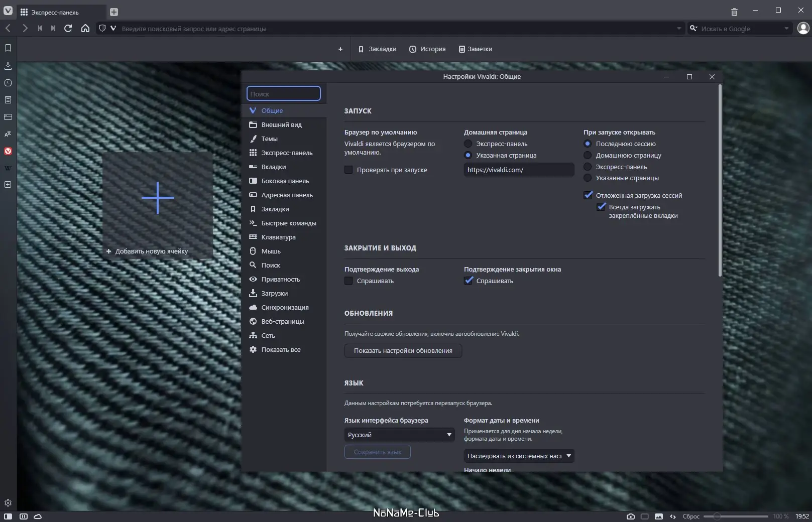The width and height of the screenshot is (812, 522).
Task: Open the closed tabs trash icon
Action: (734, 12)
